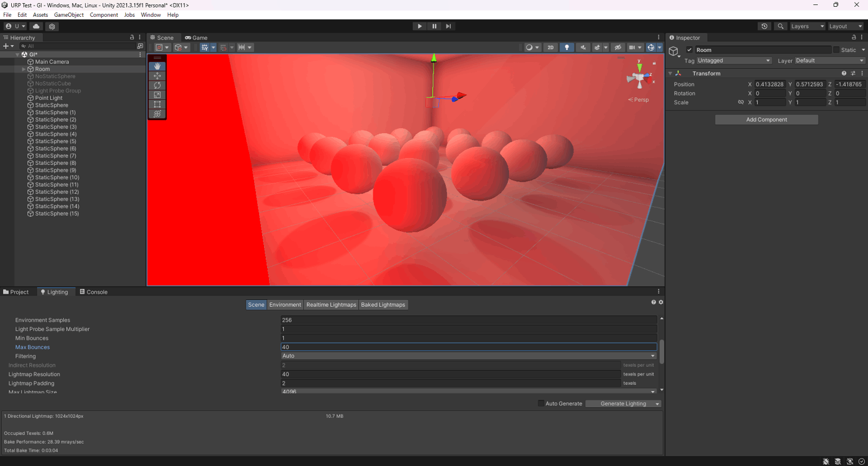The width and height of the screenshot is (868, 466).
Task: Click the Max Bounces input field
Action: point(469,347)
